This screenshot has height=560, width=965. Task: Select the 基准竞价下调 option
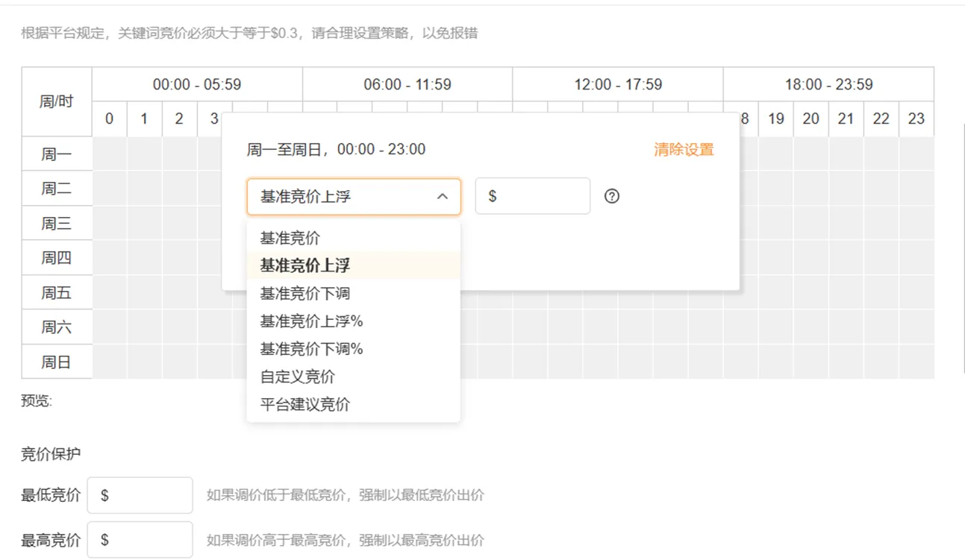point(306,293)
